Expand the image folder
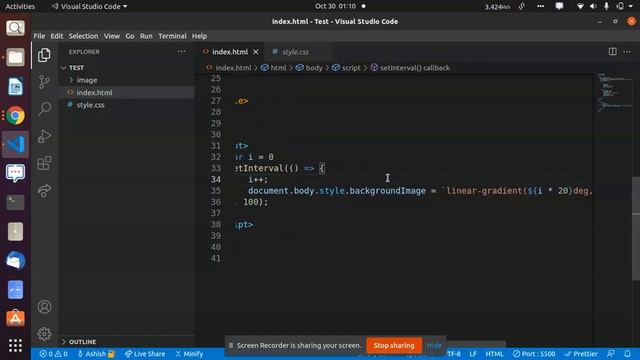This screenshot has width=640, height=360. click(87, 80)
